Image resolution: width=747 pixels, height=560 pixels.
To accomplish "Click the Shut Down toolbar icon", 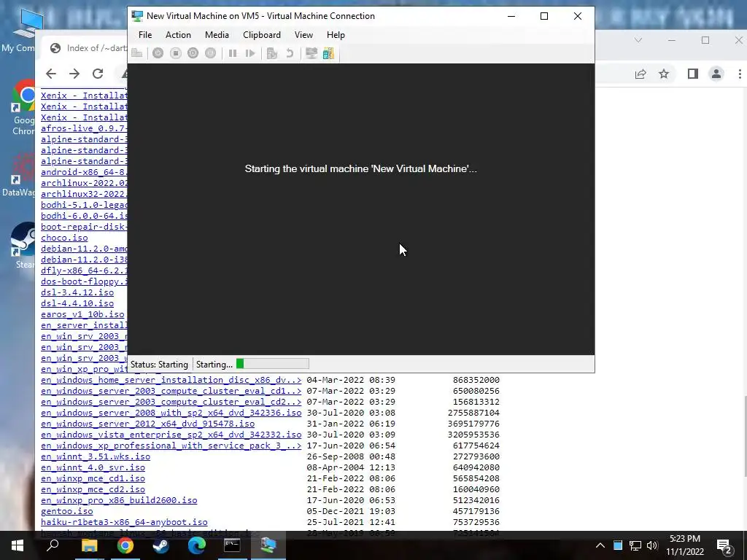I will (193, 53).
